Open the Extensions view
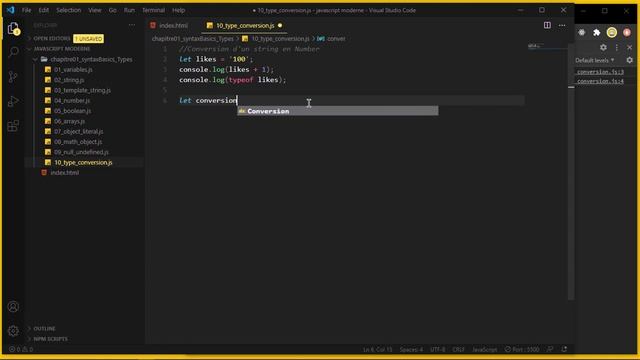This screenshot has width=640, height=360. tap(13, 125)
